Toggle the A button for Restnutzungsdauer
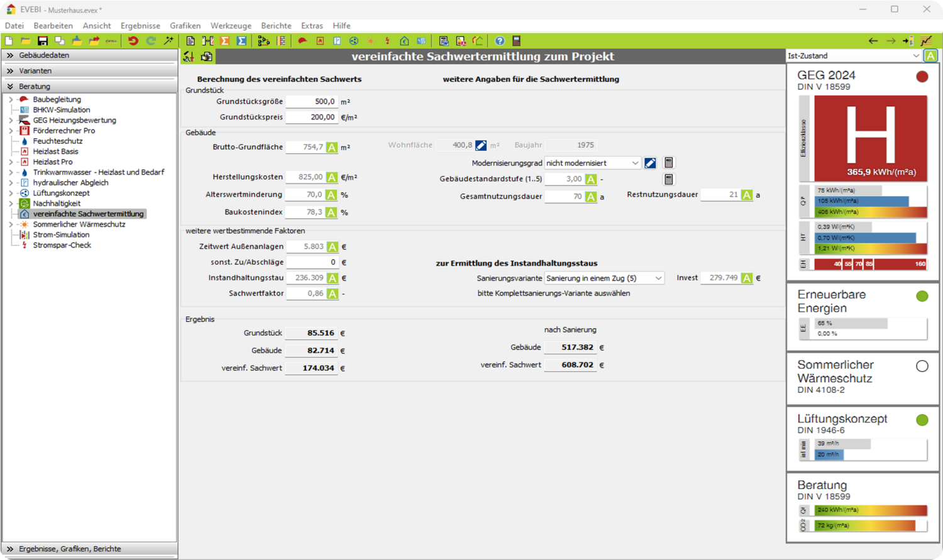The width and height of the screenshot is (943, 560). tap(746, 195)
